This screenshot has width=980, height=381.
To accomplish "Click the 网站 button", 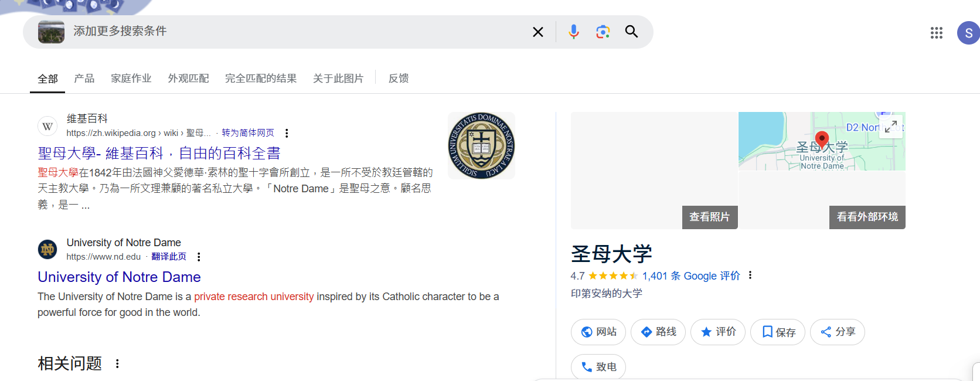I will 598,332.
